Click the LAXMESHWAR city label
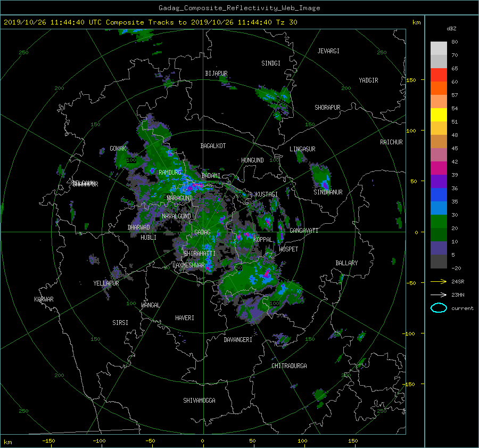The image size is (479, 448). pos(188,265)
